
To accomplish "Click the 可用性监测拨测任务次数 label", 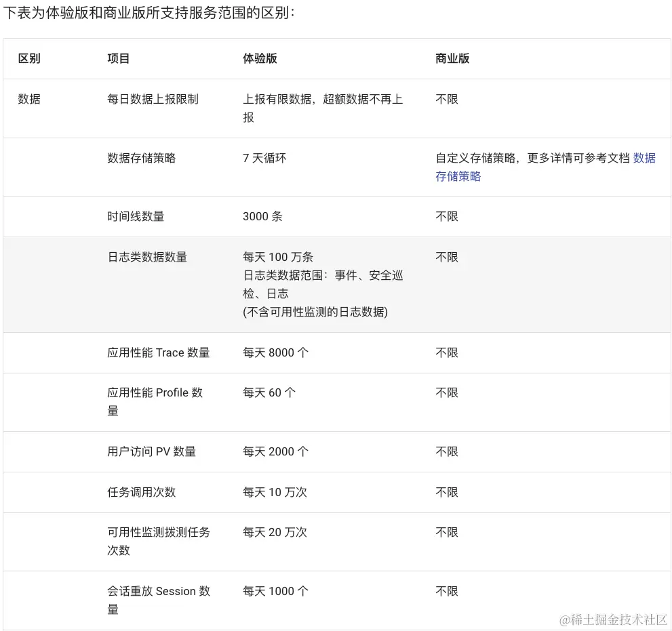I will [159, 541].
